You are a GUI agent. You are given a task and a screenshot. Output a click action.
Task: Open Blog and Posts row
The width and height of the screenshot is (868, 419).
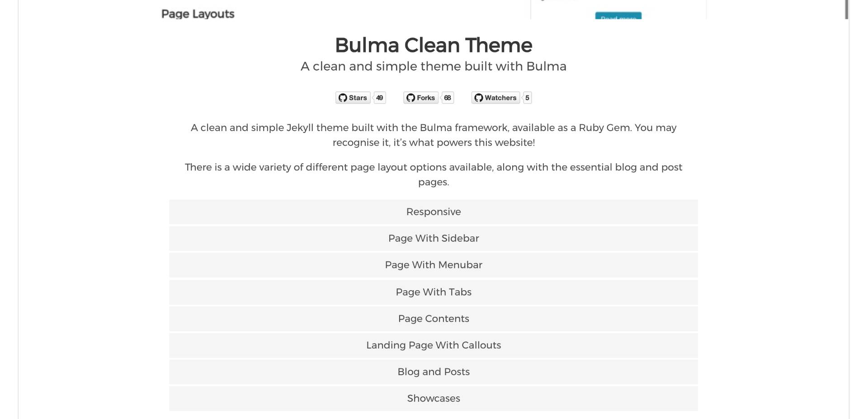(x=434, y=372)
